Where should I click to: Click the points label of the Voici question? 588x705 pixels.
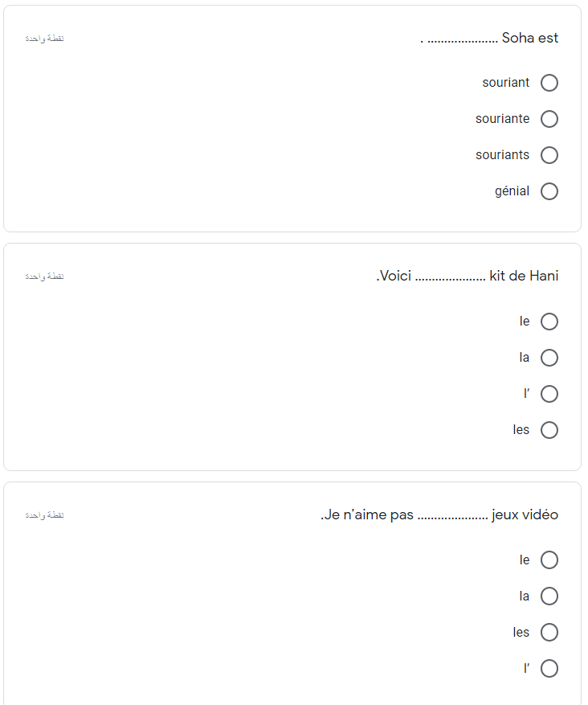(44, 277)
